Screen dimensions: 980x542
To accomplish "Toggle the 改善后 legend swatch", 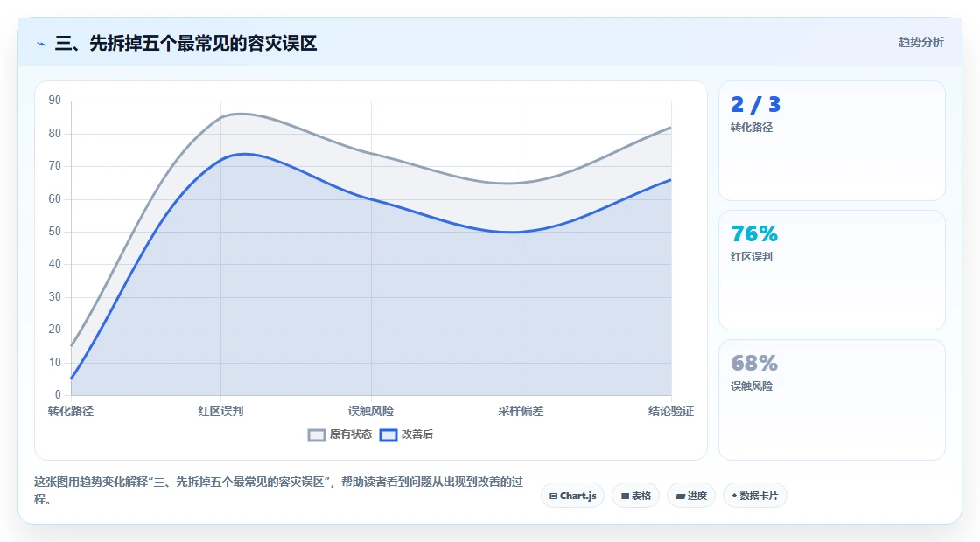I will (x=388, y=435).
